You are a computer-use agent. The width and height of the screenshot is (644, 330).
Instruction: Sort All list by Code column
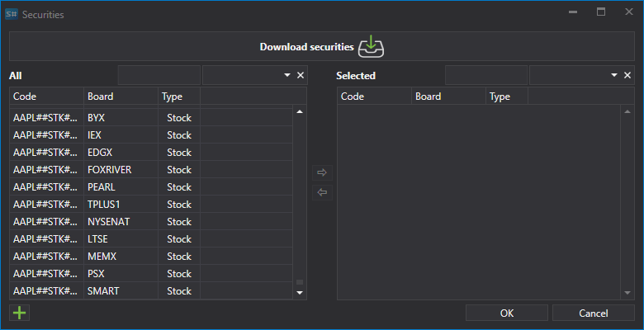[x=47, y=96]
